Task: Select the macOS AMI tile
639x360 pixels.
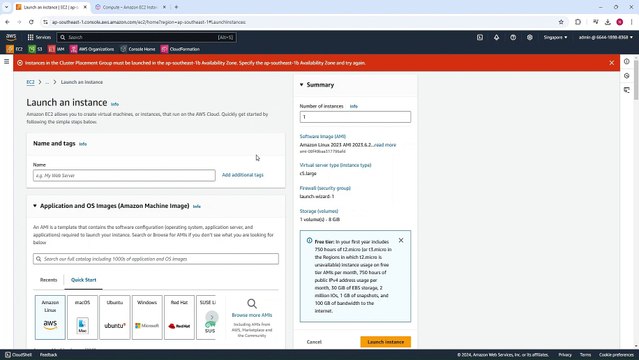Action: (82, 317)
